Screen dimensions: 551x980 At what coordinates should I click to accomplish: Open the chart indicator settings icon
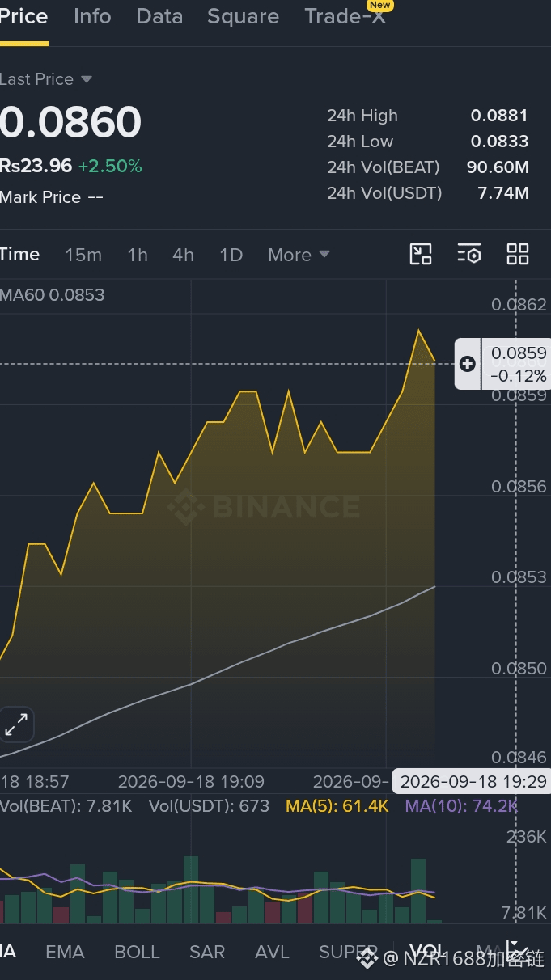(469, 254)
